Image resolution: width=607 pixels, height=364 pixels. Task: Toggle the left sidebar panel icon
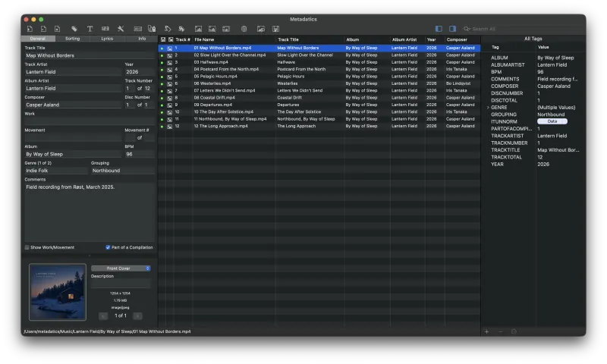(439, 29)
